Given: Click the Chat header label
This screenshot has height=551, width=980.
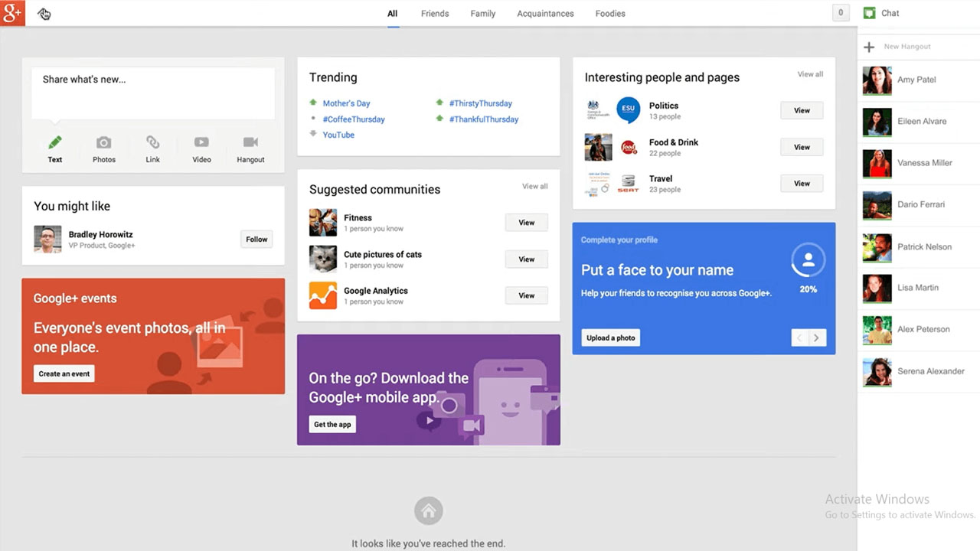Looking at the screenshot, I should click(x=890, y=13).
